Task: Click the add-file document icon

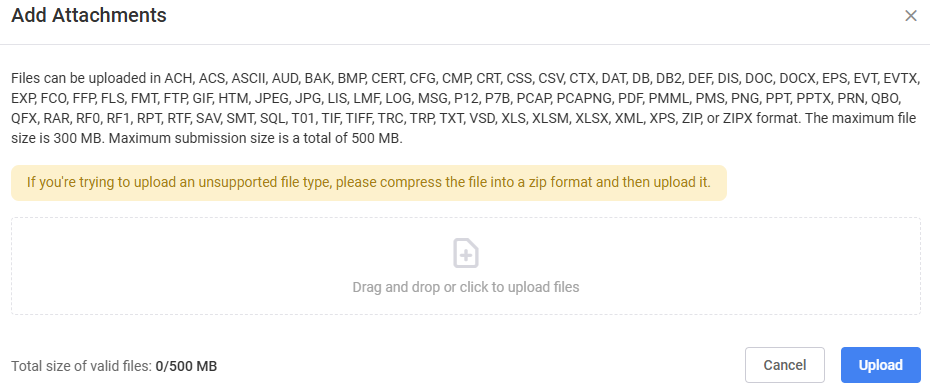Action: click(x=466, y=253)
